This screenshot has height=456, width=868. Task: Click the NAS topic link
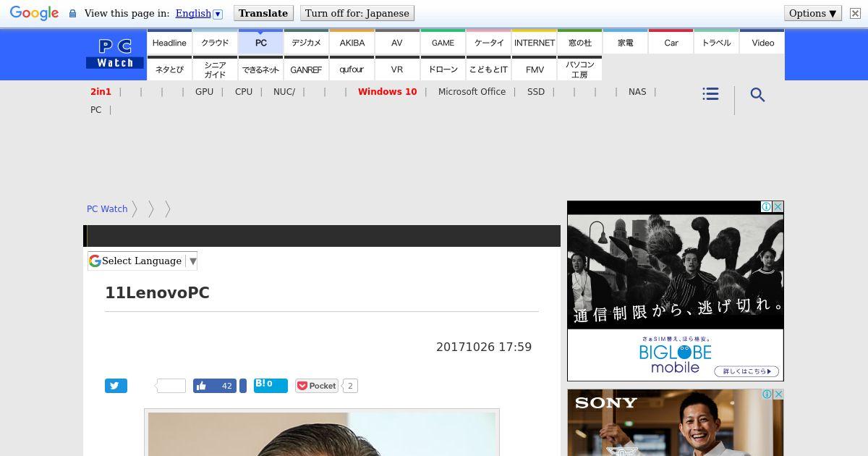pyautogui.click(x=637, y=92)
